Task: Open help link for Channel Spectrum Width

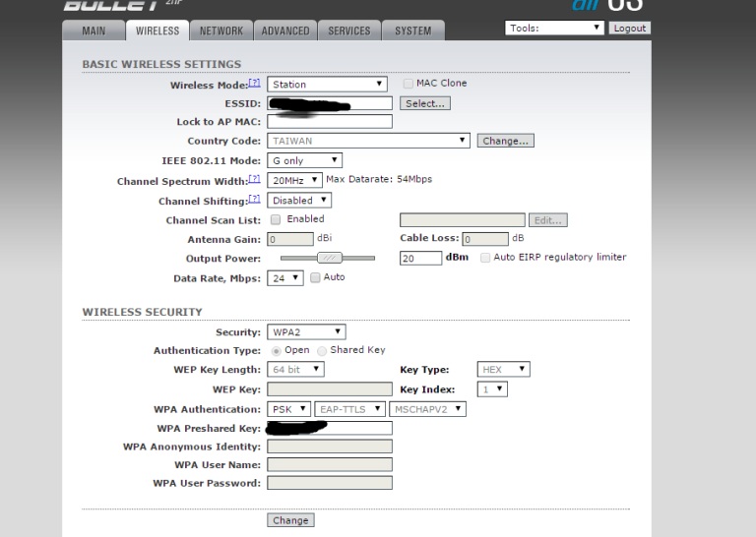Action: pyautogui.click(x=254, y=179)
